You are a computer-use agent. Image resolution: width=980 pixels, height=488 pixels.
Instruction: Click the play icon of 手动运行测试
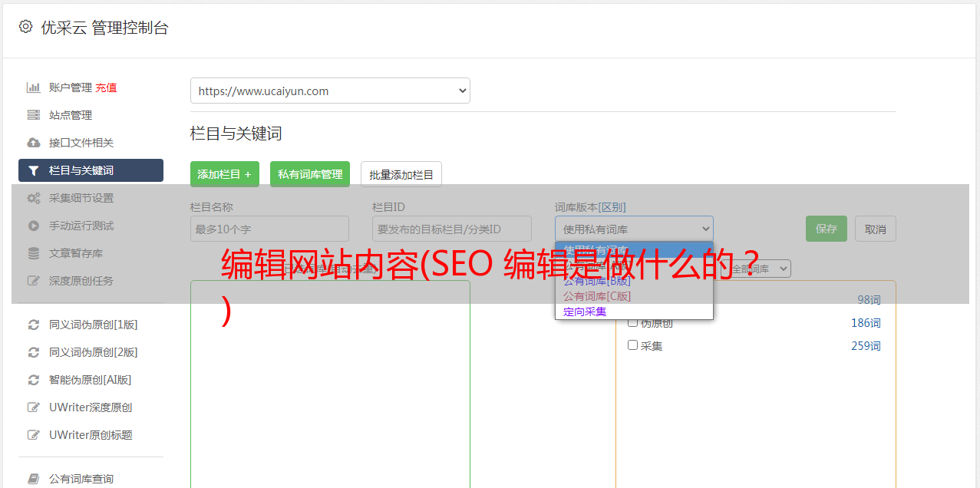coord(33,226)
